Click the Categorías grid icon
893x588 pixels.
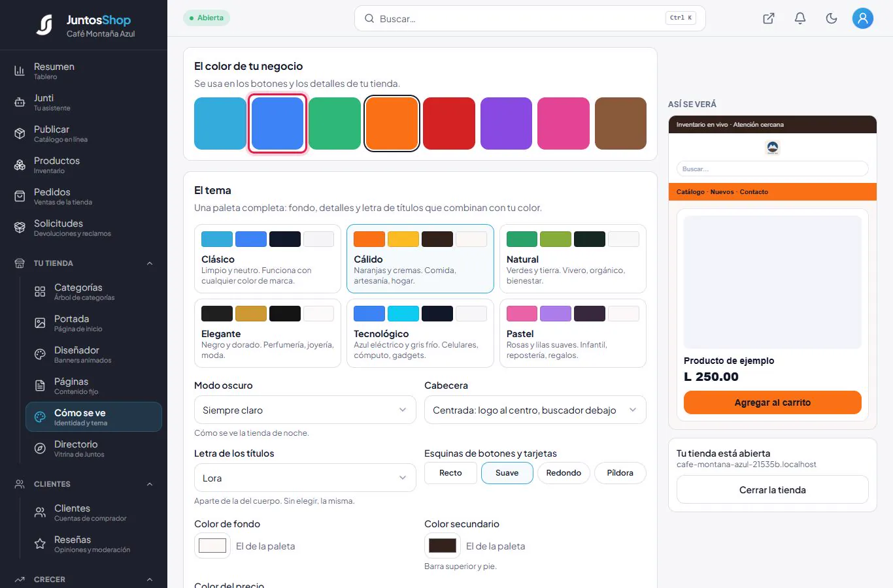click(40, 291)
